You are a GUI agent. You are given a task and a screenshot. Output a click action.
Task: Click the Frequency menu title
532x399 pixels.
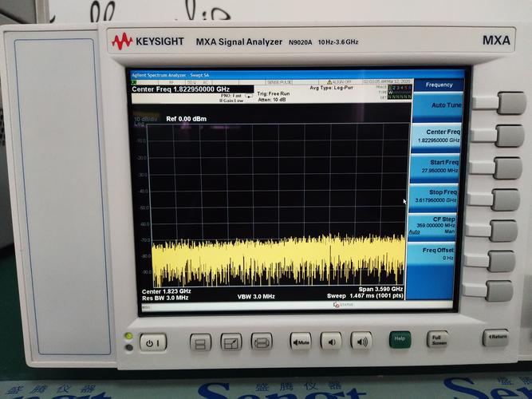[439, 85]
